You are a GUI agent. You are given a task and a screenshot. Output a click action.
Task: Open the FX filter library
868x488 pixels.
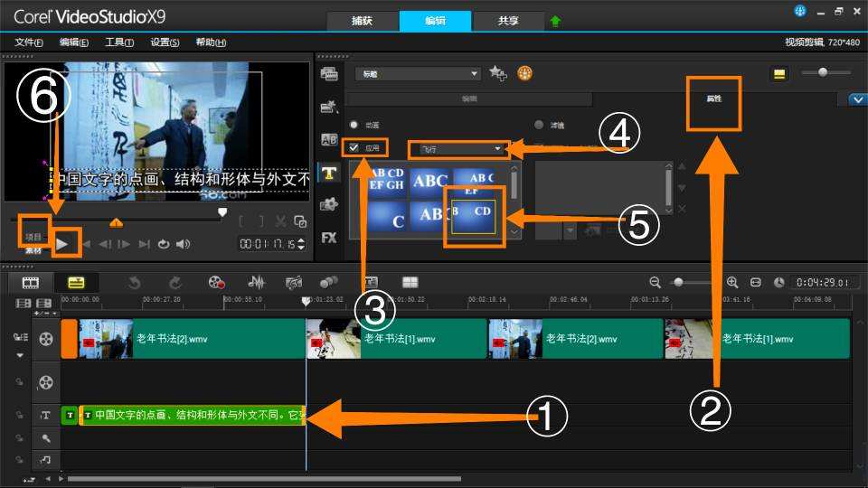pyautogui.click(x=329, y=238)
